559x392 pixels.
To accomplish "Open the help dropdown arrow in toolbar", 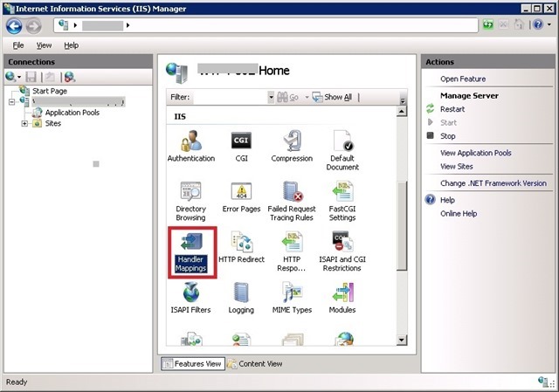I will [x=549, y=24].
